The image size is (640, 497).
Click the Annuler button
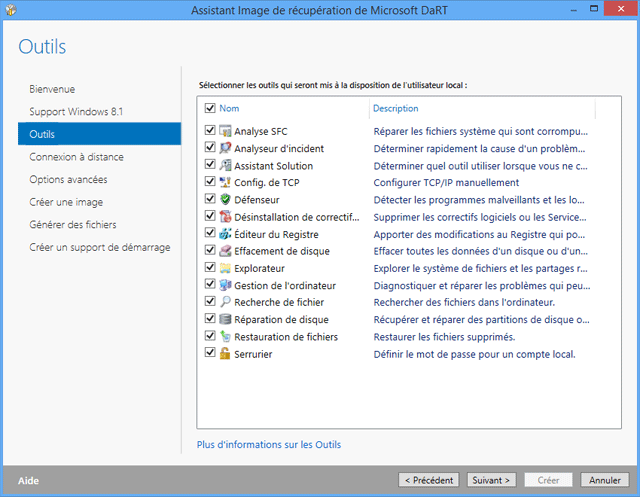(x=604, y=480)
